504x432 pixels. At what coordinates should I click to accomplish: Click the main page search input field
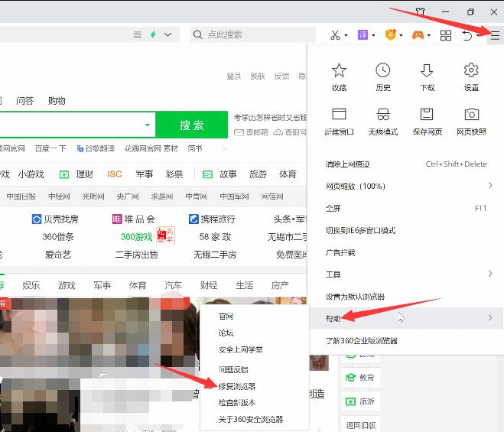(x=77, y=125)
